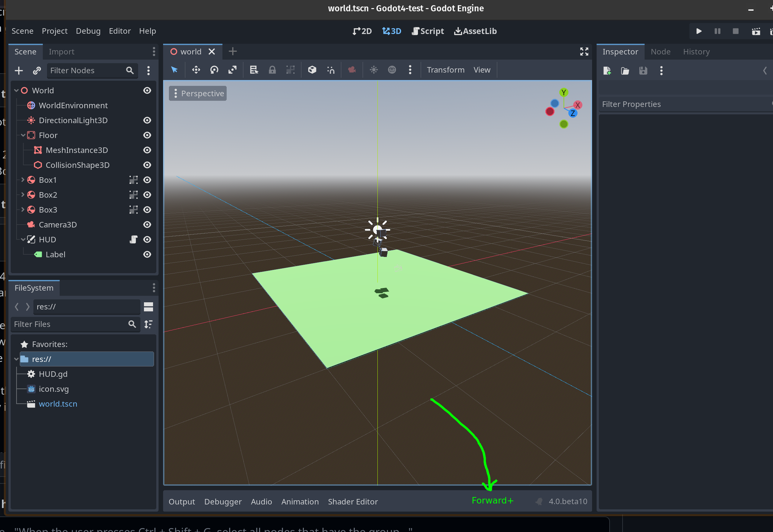
Task: Hide the DirectionalLight3D node
Action: point(147,120)
